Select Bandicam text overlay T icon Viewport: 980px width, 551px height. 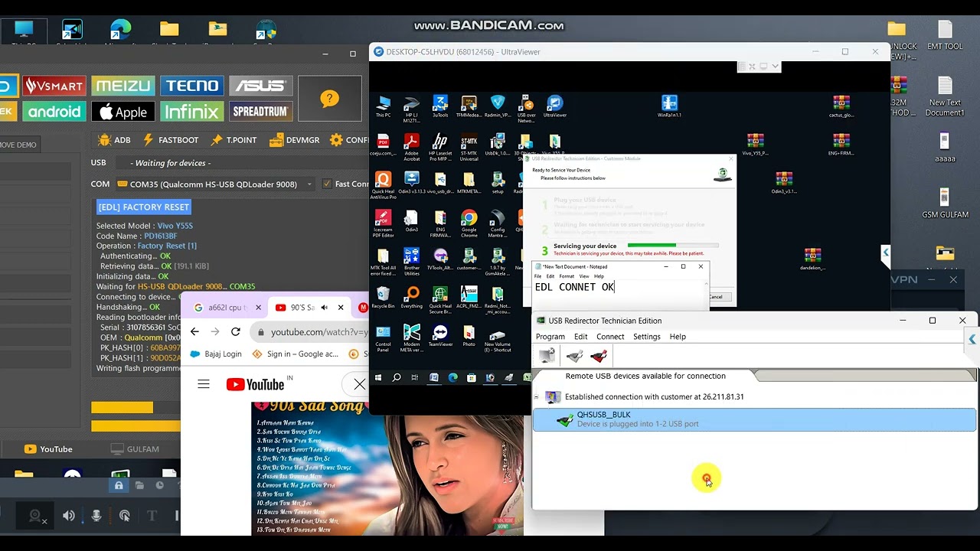coord(152,516)
